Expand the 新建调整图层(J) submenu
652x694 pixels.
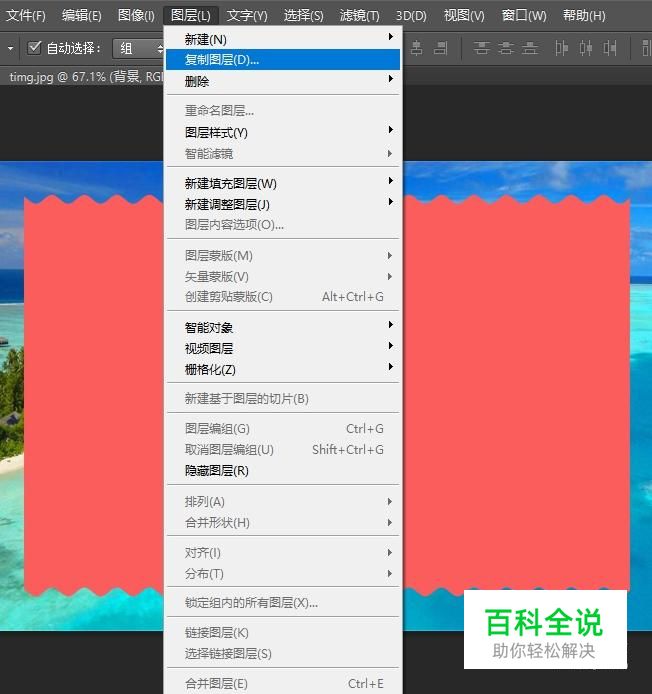(283, 204)
